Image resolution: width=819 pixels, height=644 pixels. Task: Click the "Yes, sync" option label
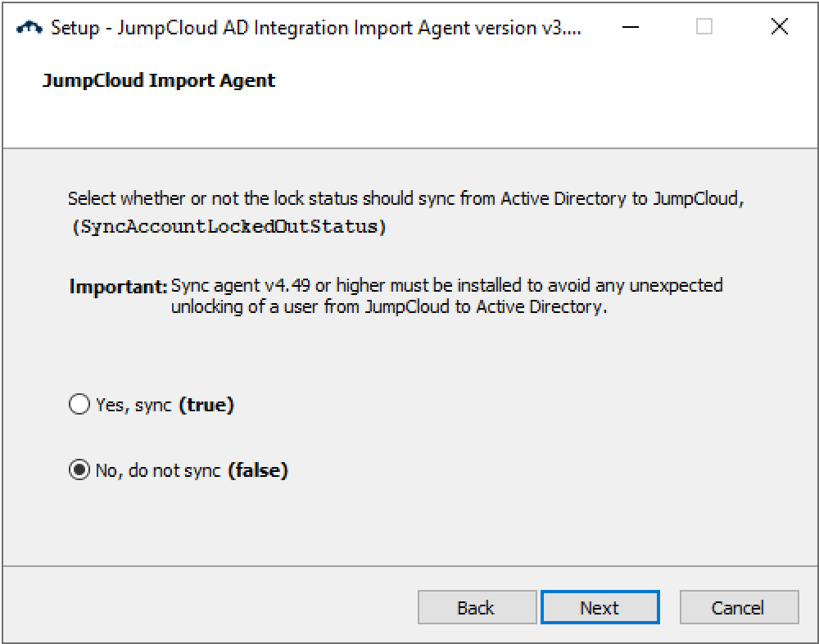coord(134,405)
